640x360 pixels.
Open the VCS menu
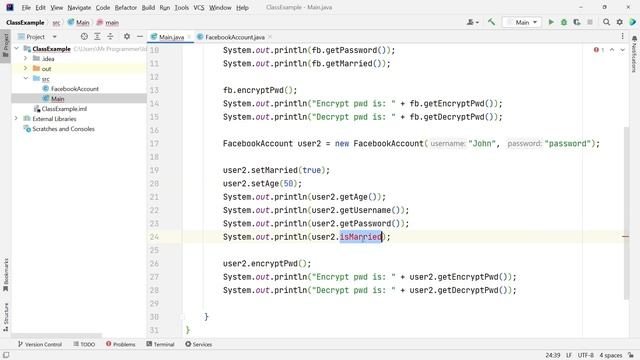[x=199, y=7]
